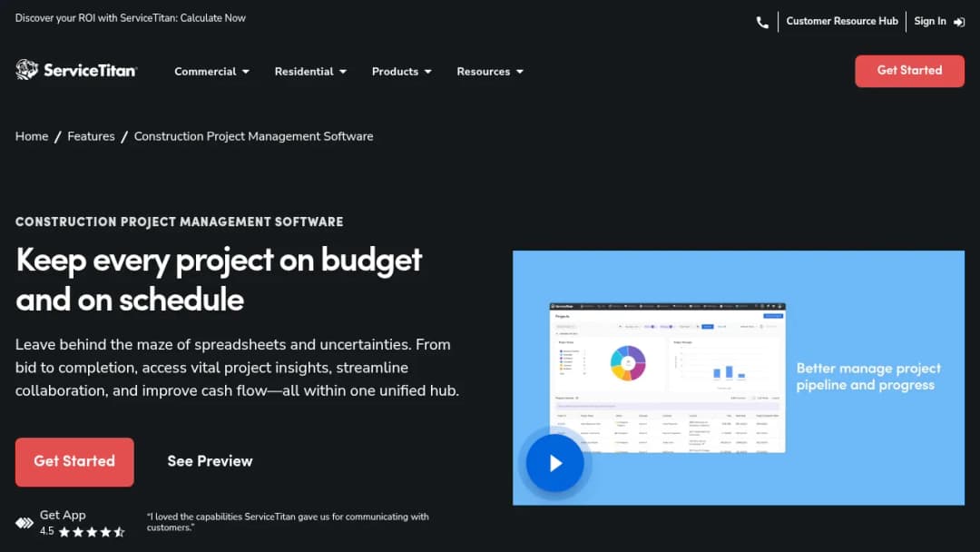Image resolution: width=980 pixels, height=552 pixels.
Task: Click the Get App text label
Action: coord(63,515)
